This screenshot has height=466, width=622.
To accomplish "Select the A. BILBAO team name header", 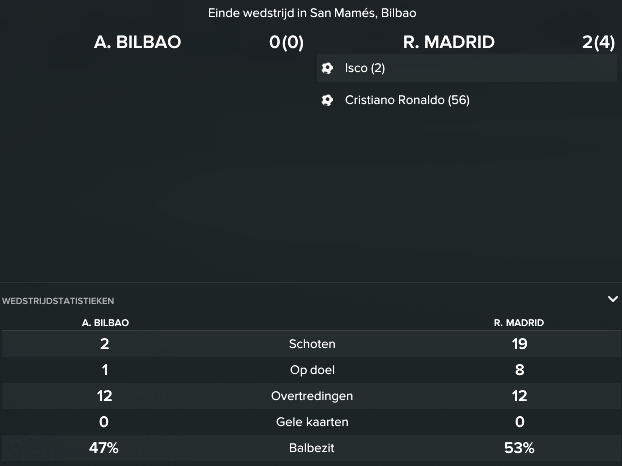I will [x=137, y=42].
